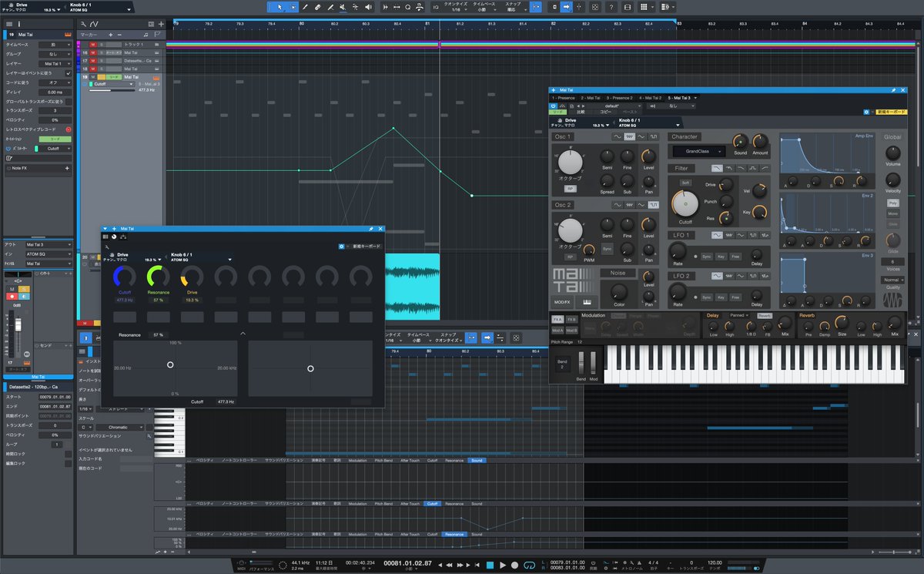Toggle Mai Tai plugin power button

coord(554,106)
